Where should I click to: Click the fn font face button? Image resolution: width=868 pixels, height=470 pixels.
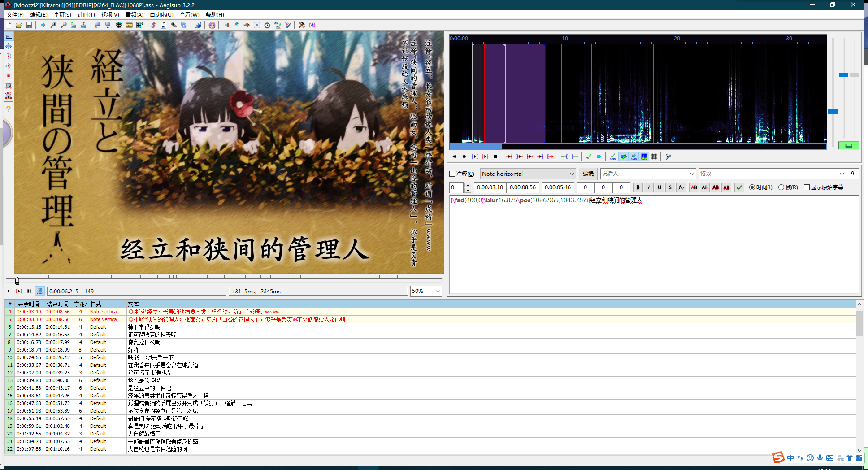(681, 187)
